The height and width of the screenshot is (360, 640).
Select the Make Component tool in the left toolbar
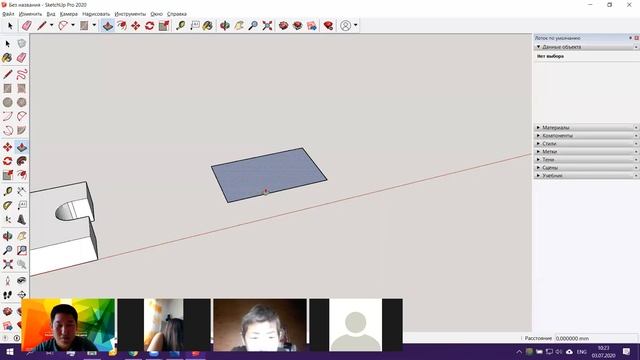(22, 43)
